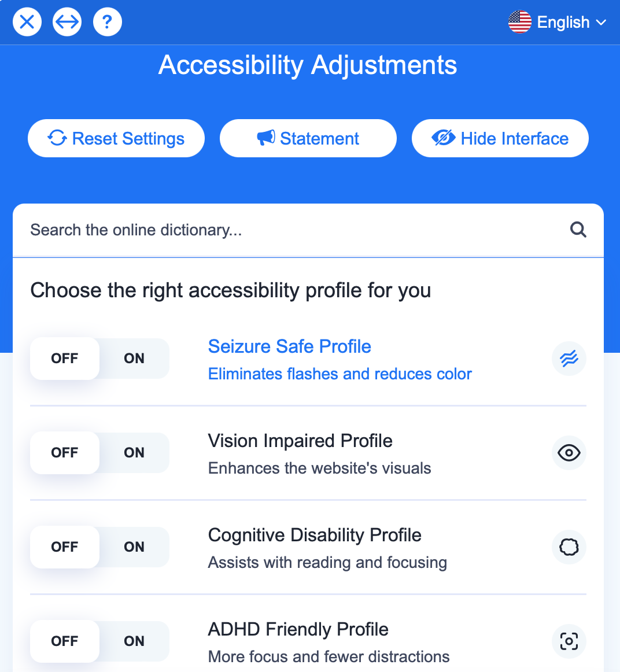Close the accessibility panel with X icon

[27, 22]
